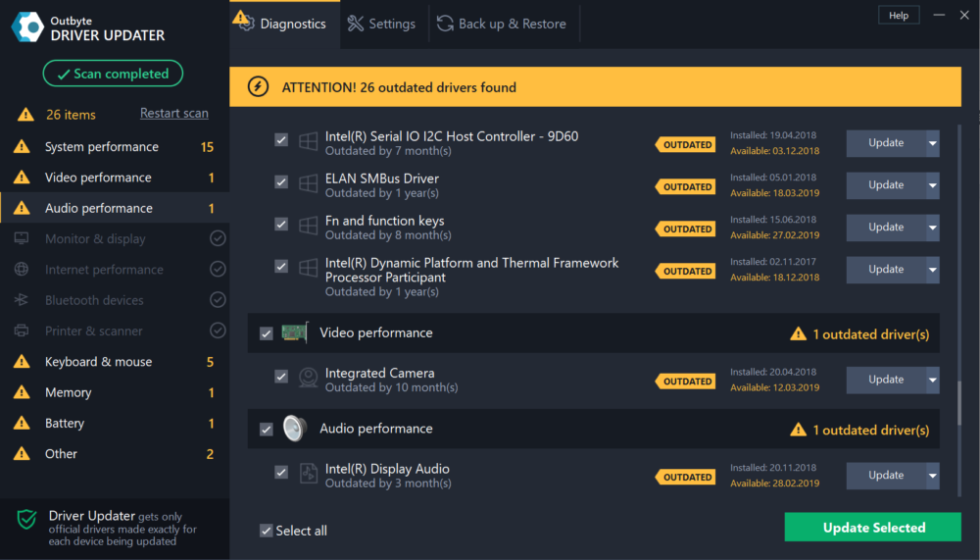Click shield icon near Driver Updater note
The width and height of the screenshot is (980, 560).
[26, 519]
